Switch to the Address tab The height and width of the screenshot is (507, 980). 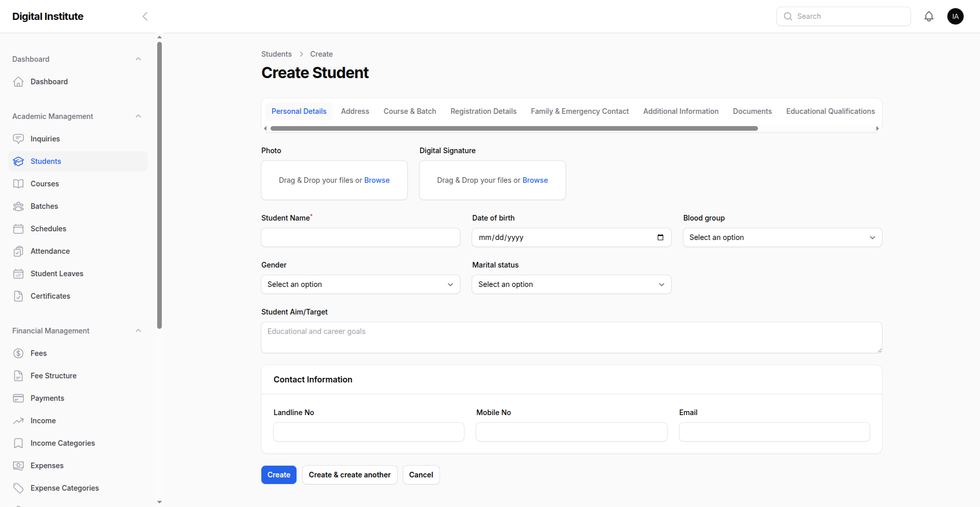tap(355, 111)
